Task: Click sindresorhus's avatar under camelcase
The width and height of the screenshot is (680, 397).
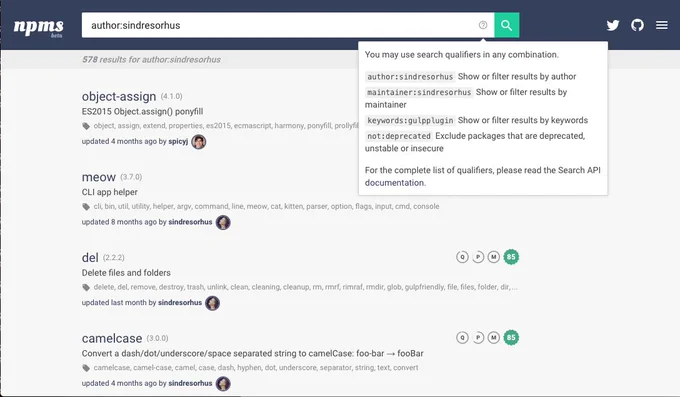Action: 223,384
